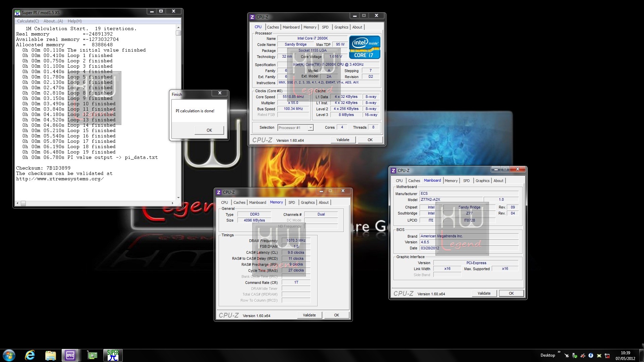Viewport: 644px width, 362px height.
Task: Switch to CPU tab in Mainboard window
Action: click(399, 181)
